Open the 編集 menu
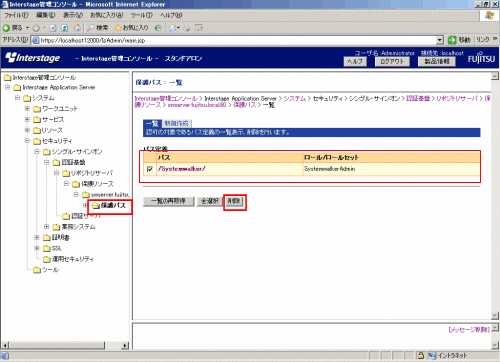 point(46,15)
